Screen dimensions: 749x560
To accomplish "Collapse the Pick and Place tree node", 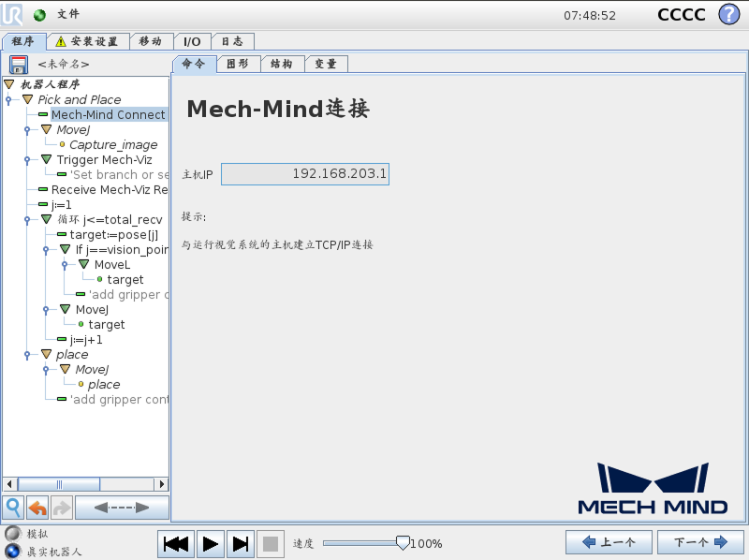I will 7,99.
